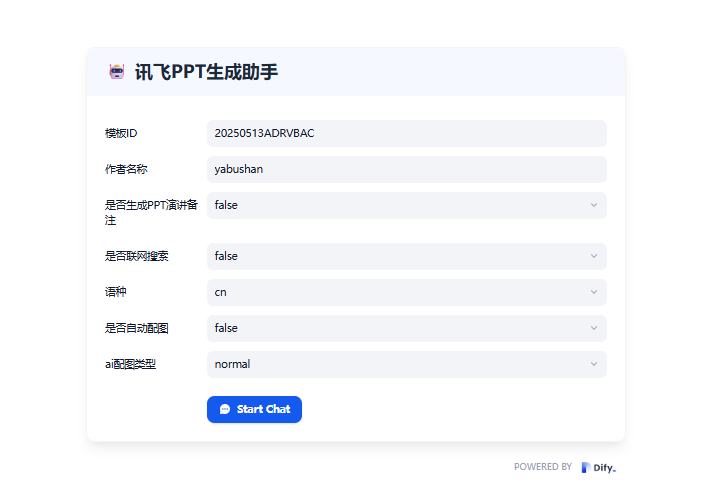Open the ai配图类型 dropdown showing normal
Screen dimensions: 705x487
[x=407, y=364]
